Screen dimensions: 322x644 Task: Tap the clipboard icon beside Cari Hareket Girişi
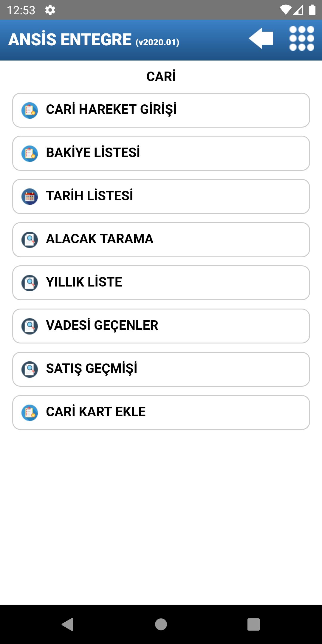pyautogui.click(x=30, y=110)
